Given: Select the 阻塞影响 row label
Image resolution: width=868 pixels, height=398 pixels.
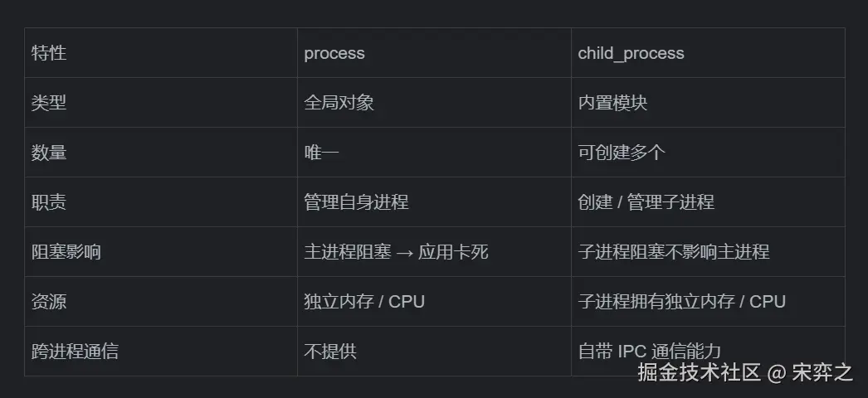Looking at the screenshot, I should click(x=66, y=252).
